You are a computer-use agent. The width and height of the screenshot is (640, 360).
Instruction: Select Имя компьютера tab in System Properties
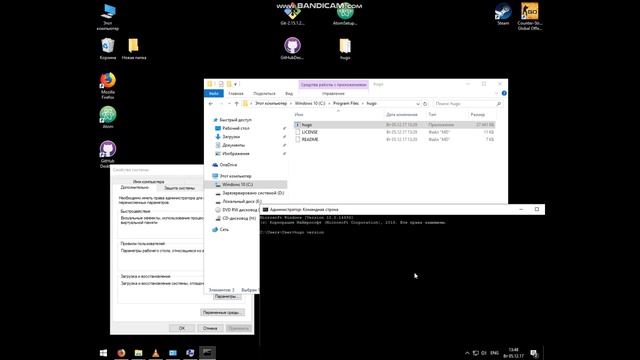click(x=149, y=182)
